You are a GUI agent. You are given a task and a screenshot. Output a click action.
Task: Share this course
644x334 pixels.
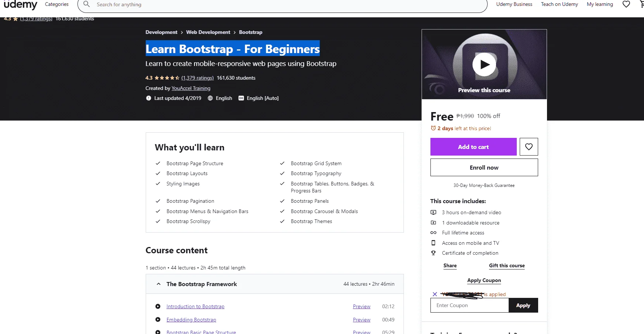point(450,266)
